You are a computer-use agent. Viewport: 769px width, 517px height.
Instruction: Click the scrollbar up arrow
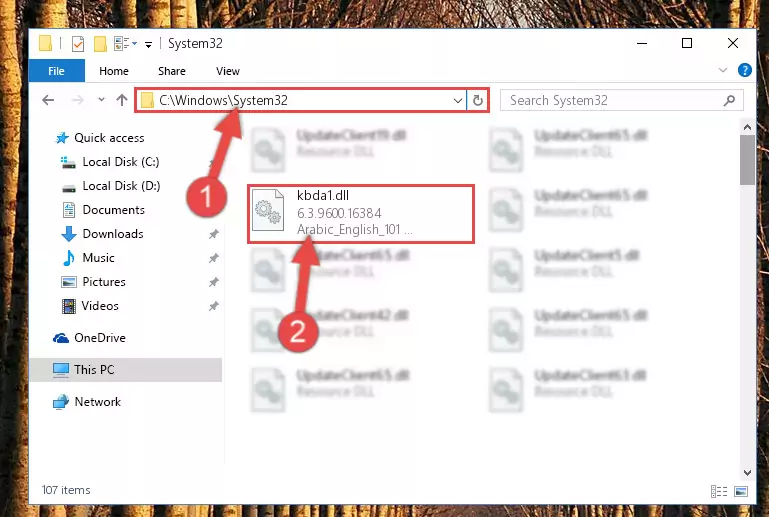click(x=747, y=128)
